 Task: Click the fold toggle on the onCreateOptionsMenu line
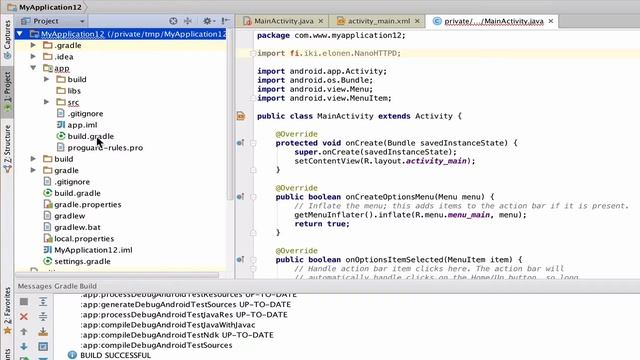click(253, 197)
